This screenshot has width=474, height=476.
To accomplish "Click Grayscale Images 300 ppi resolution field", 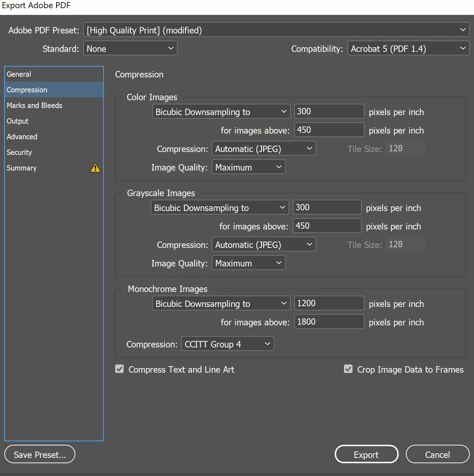I will pos(327,207).
